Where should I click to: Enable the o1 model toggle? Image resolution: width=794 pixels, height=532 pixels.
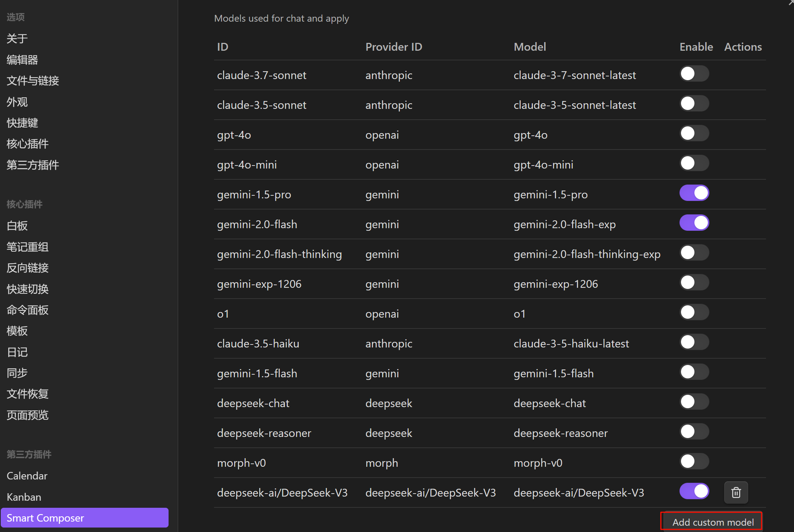694,312
